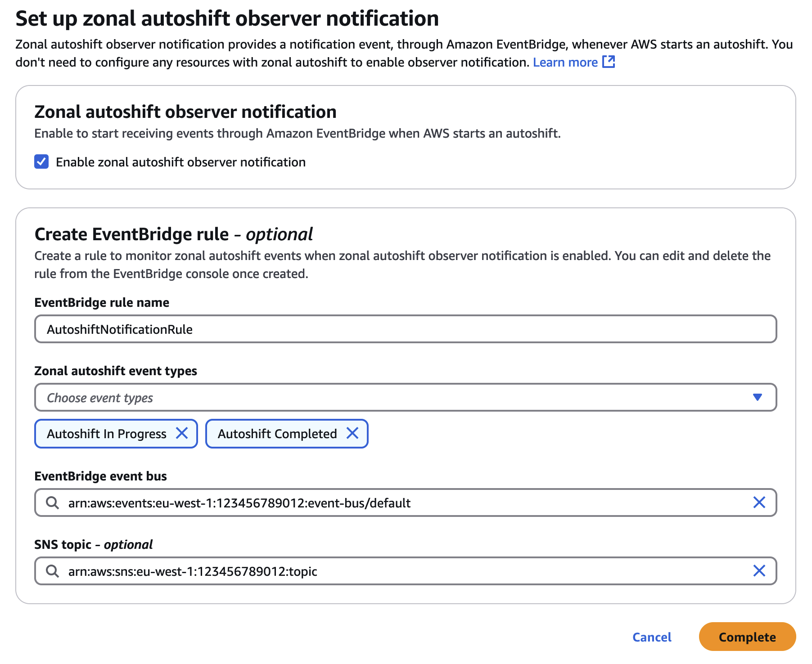Click the external link icon beside Learn more
The height and width of the screenshot is (664, 812).
(x=609, y=62)
